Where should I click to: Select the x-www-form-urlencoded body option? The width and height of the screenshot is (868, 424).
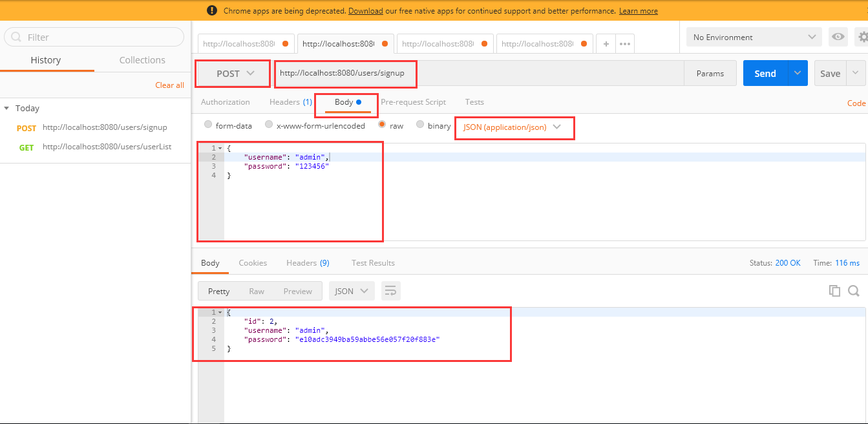(x=269, y=125)
